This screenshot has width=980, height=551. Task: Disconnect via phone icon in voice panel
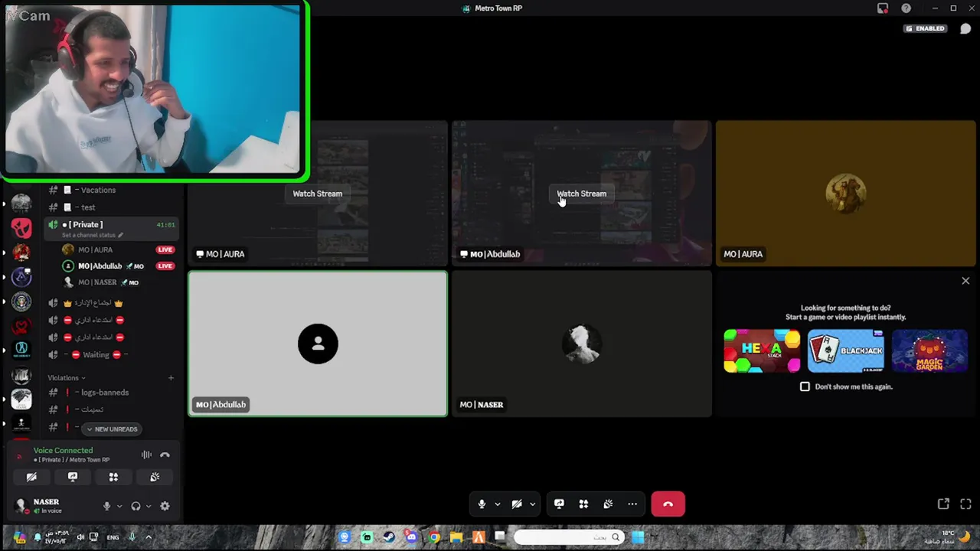pyautogui.click(x=165, y=455)
